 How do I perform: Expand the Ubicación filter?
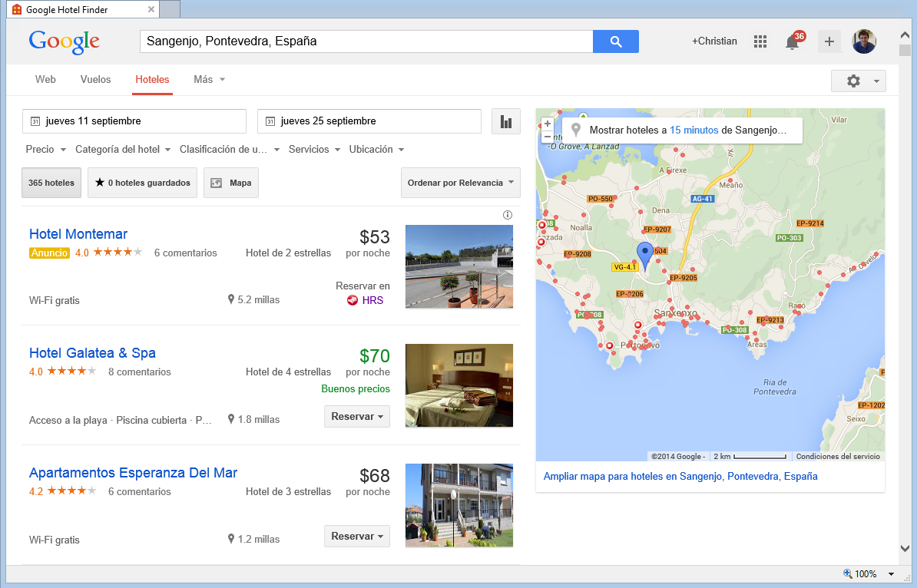coord(376,150)
